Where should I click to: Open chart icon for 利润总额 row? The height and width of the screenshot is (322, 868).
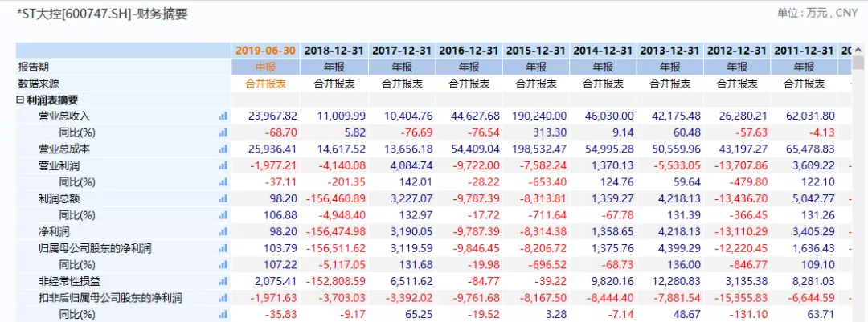coord(223,199)
